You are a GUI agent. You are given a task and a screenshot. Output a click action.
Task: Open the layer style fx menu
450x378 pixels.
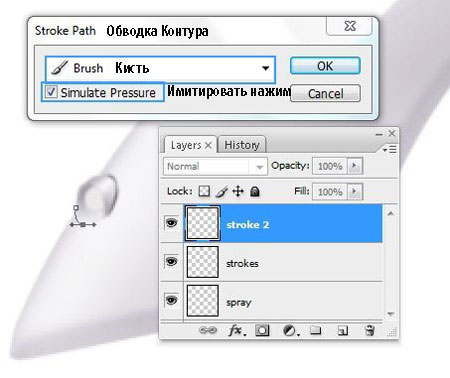tap(237, 331)
